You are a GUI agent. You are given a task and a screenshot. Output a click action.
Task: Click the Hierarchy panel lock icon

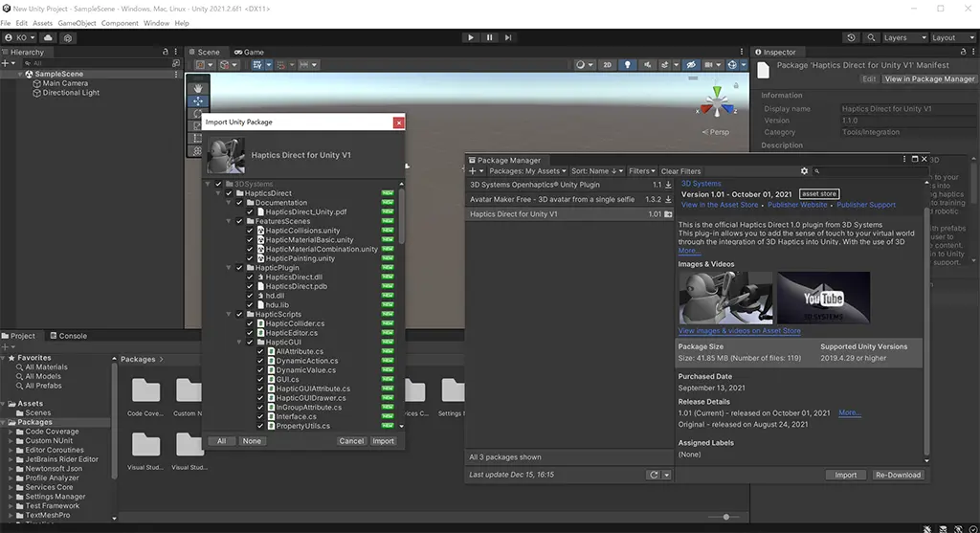pos(165,52)
